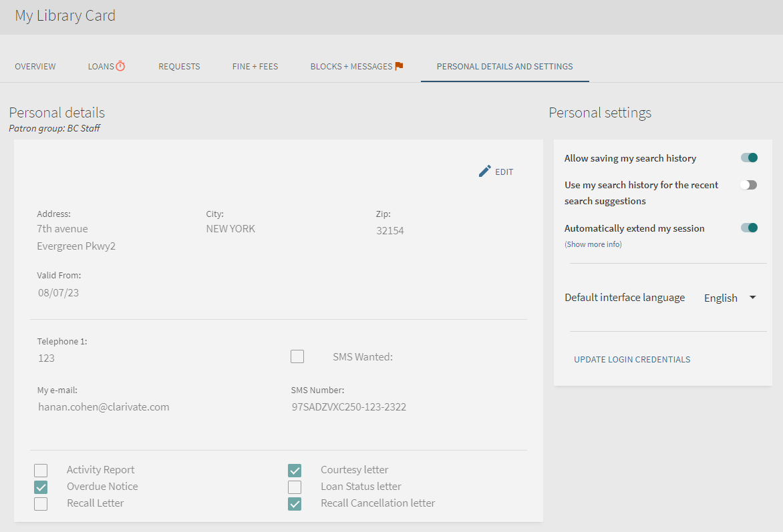
Task: Open the Requests tab
Action: click(179, 67)
